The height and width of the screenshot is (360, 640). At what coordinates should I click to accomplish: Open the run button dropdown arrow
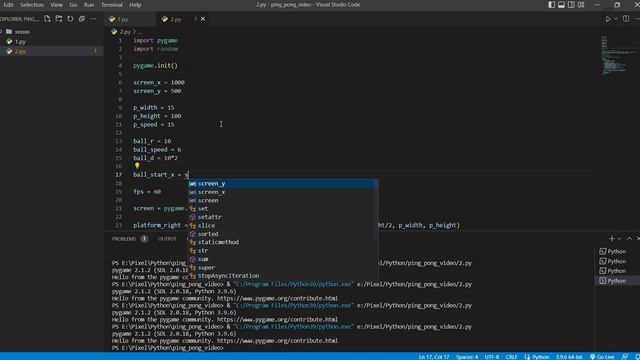[x=616, y=19]
